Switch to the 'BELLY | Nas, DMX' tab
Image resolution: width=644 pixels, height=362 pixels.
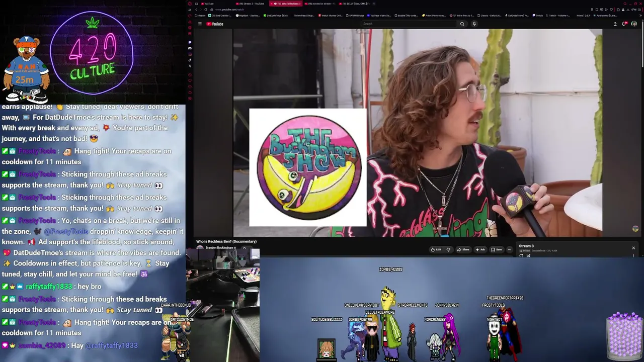(x=355, y=4)
